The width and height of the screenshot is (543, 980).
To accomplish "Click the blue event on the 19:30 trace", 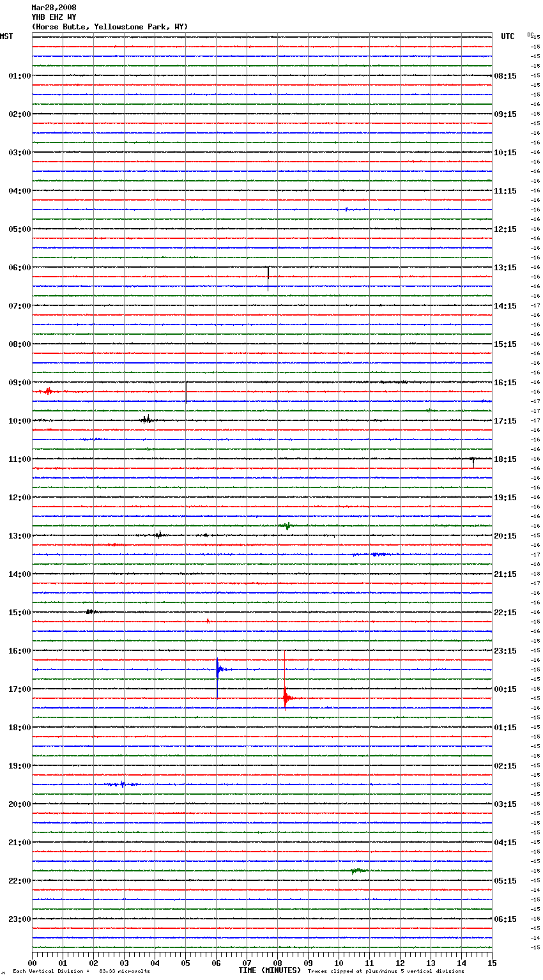I will (122, 784).
